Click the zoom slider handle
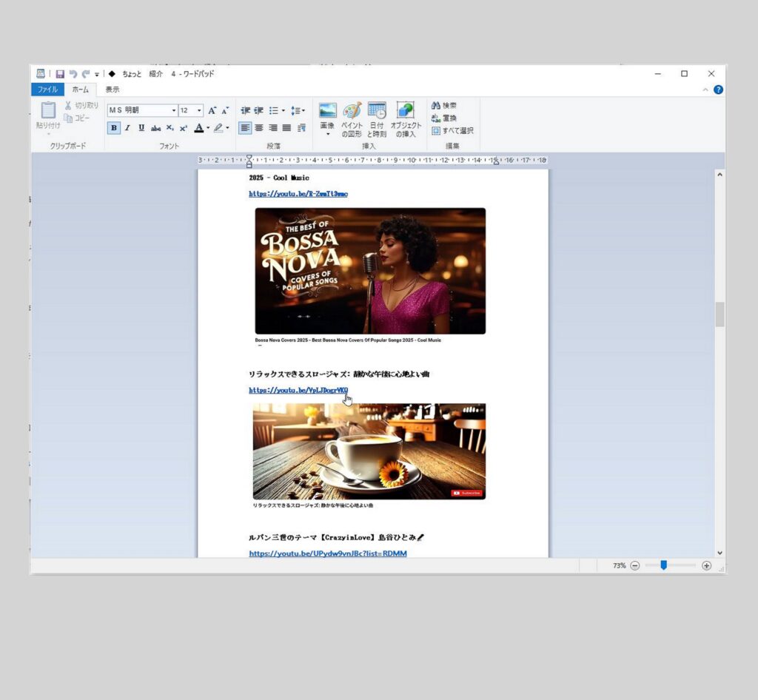Viewport: 758px width, 700px height. (x=664, y=565)
